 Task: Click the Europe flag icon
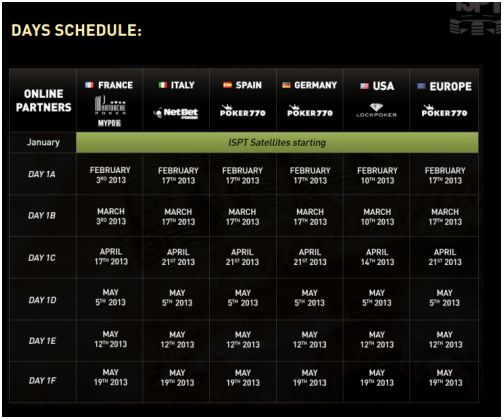(x=421, y=86)
